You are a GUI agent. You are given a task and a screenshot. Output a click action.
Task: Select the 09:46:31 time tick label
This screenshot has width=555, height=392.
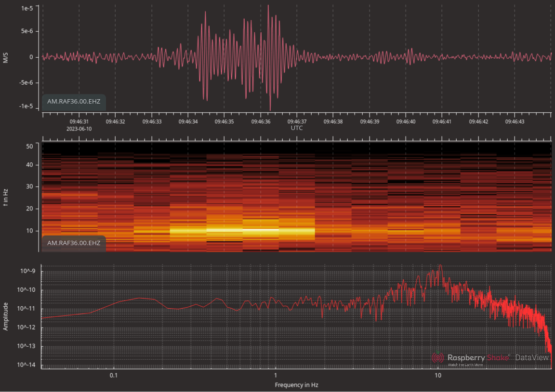tap(79, 122)
